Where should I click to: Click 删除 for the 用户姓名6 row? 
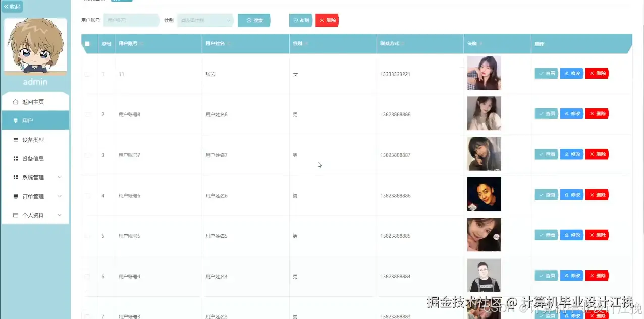[x=597, y=194]
